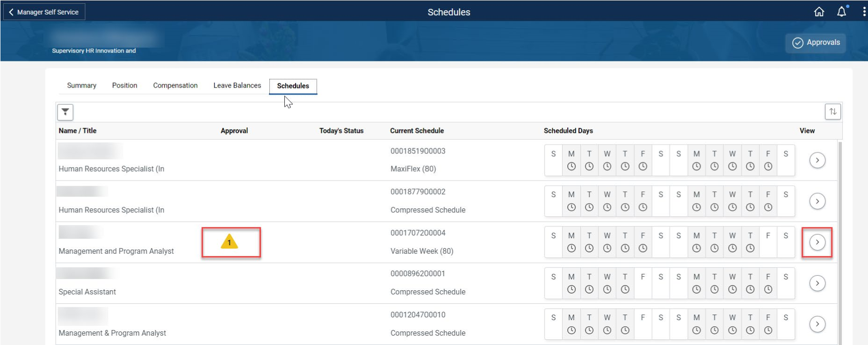Click the Scheduled Days column header
Image resolution: width=868 pixels, height=345 pixels.
[568, 131]
